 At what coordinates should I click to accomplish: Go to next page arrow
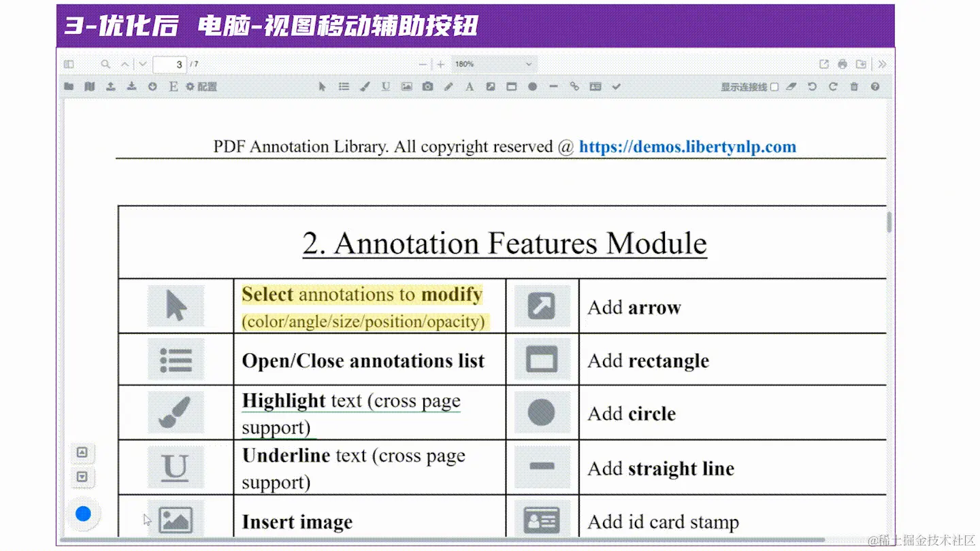click(142, 65)
